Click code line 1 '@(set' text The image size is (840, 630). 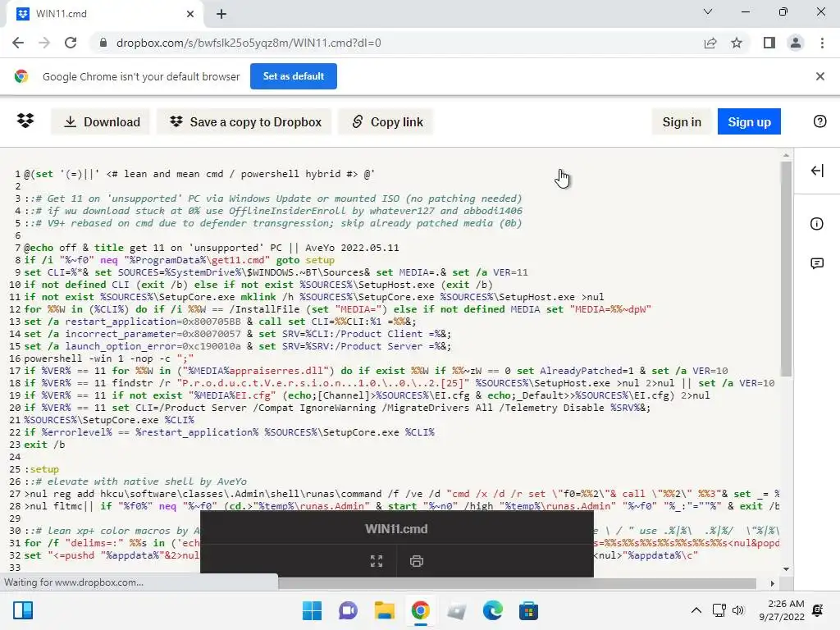pyautogui.click(x=39, y=174)
